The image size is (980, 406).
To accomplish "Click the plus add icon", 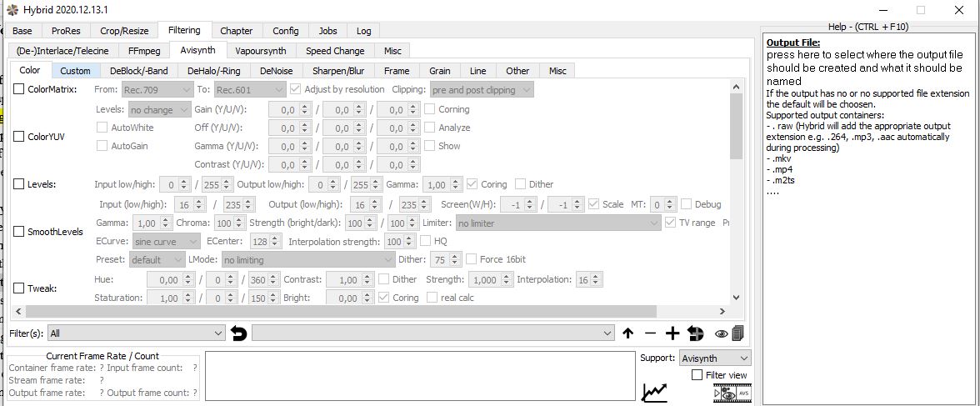I will (672, 333).
